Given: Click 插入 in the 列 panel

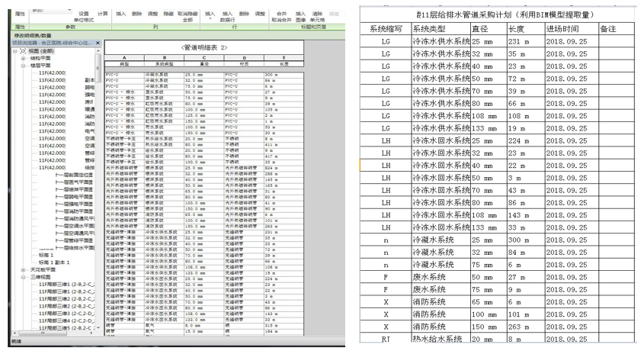Looking at the screenshot, I should (x=120, y=14).
